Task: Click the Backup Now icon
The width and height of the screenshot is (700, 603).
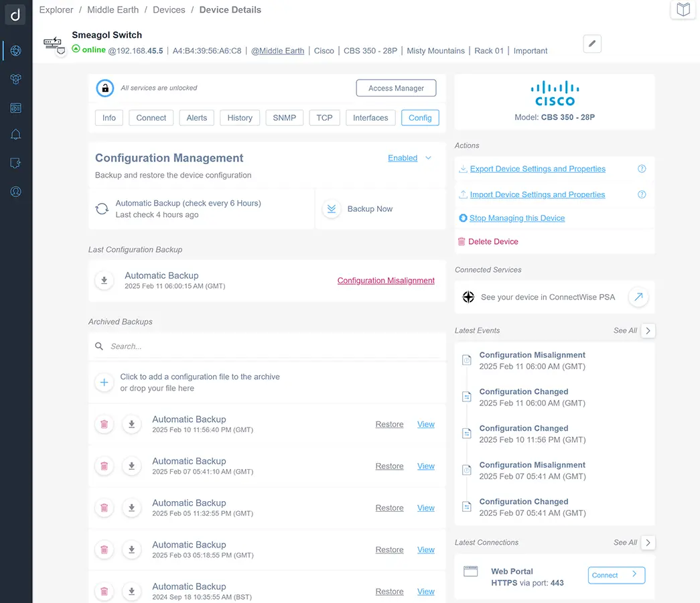Action: 331,209
